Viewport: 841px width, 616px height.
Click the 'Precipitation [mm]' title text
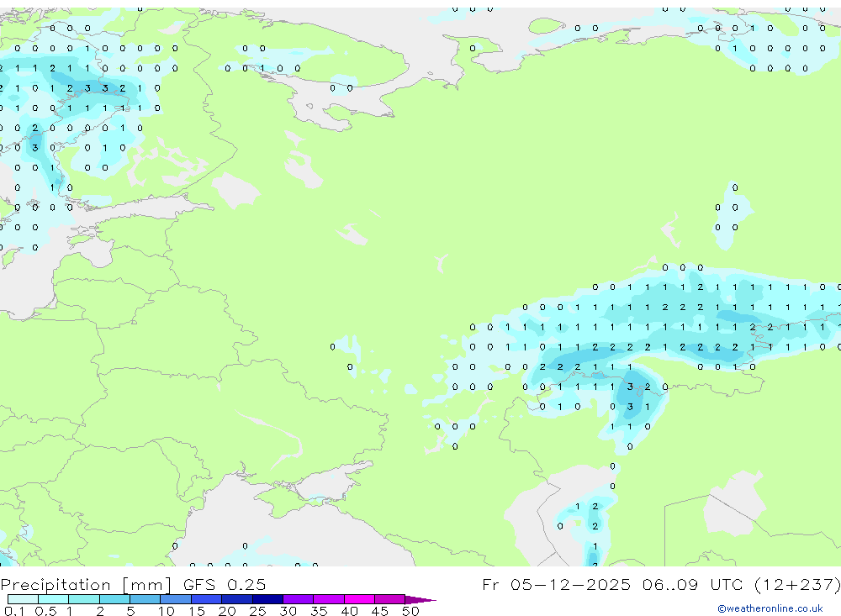click(x=86, y=584)
